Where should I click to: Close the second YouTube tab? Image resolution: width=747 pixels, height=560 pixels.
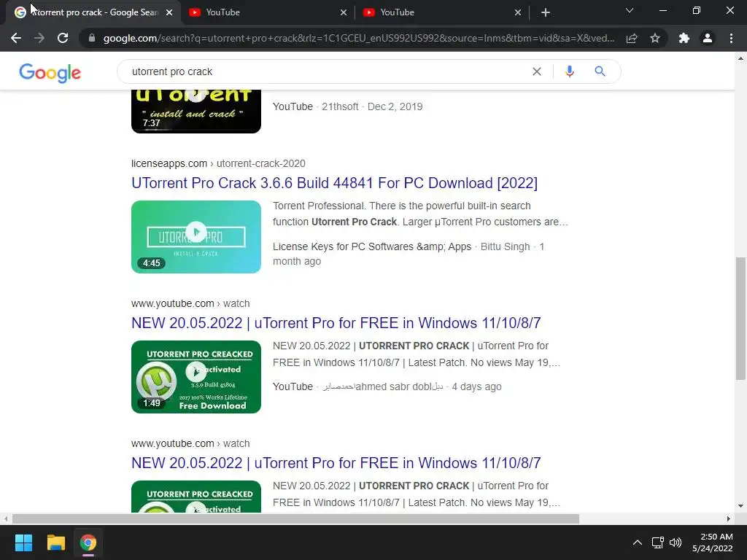click(x=518, y=12)
